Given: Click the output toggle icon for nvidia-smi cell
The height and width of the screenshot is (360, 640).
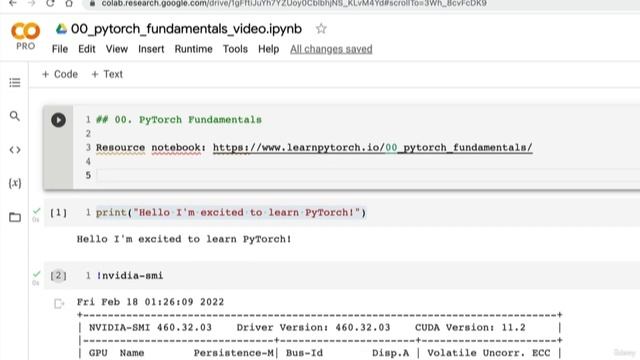Looking at the screenshot, I should pos(59,304).
